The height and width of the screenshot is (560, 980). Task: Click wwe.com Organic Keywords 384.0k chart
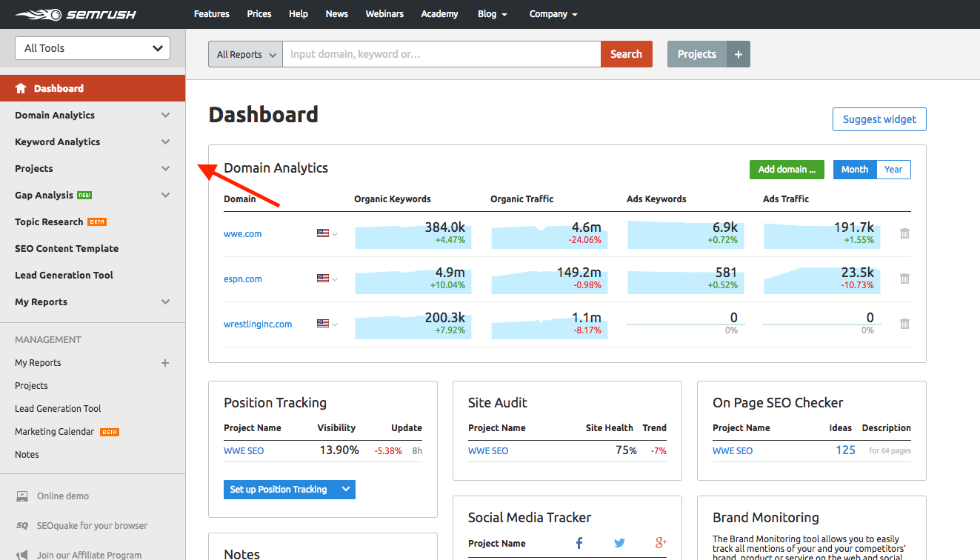tap(413, 233)
